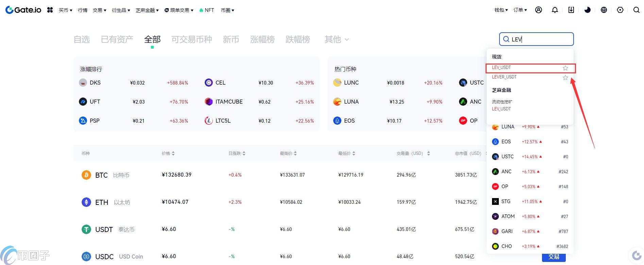Expand the 订单 dropdown
This screenshot has height=265, width=644.
click(520, 10)
